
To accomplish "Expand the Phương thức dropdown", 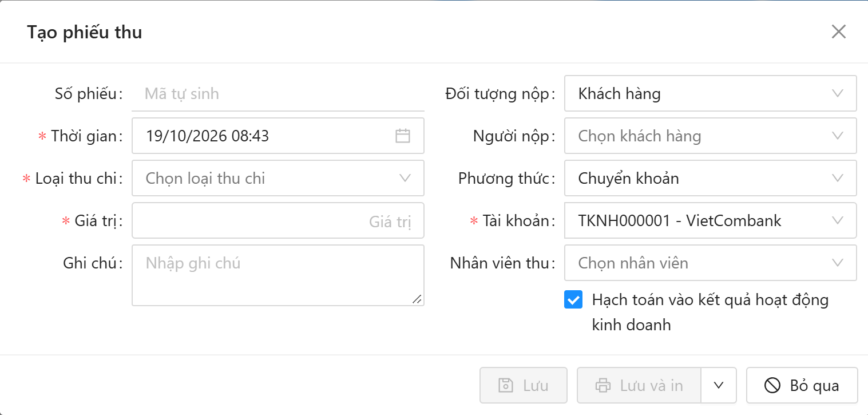I will tap(710, 178).
